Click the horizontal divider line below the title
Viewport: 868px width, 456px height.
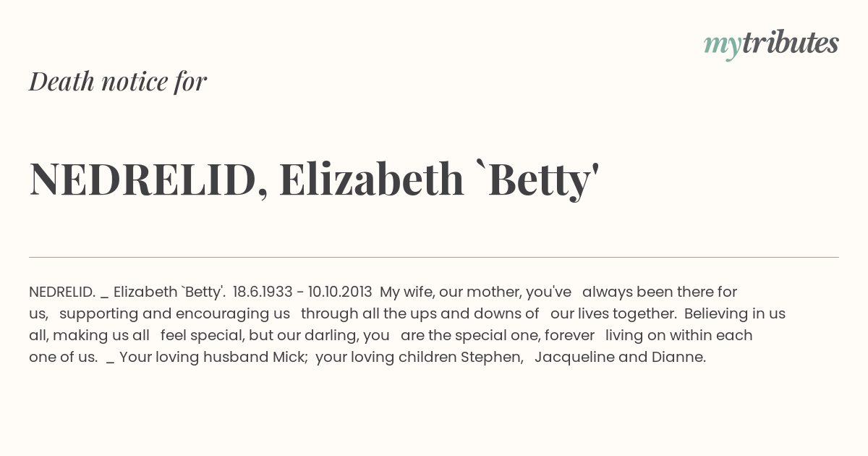(x=434, y=257)
